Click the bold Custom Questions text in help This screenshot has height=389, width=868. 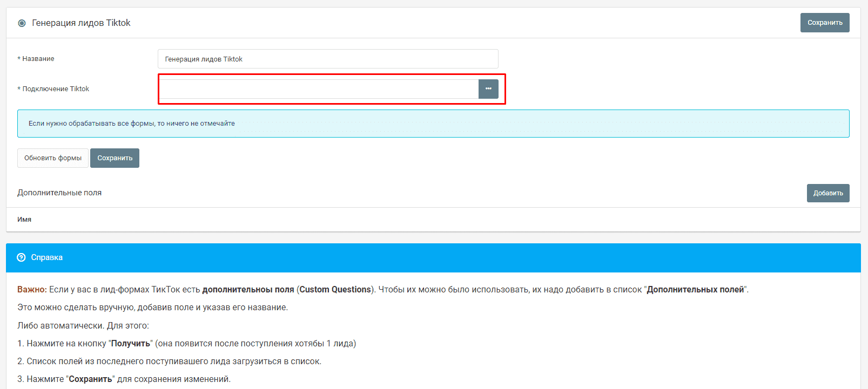click(335, 290)
